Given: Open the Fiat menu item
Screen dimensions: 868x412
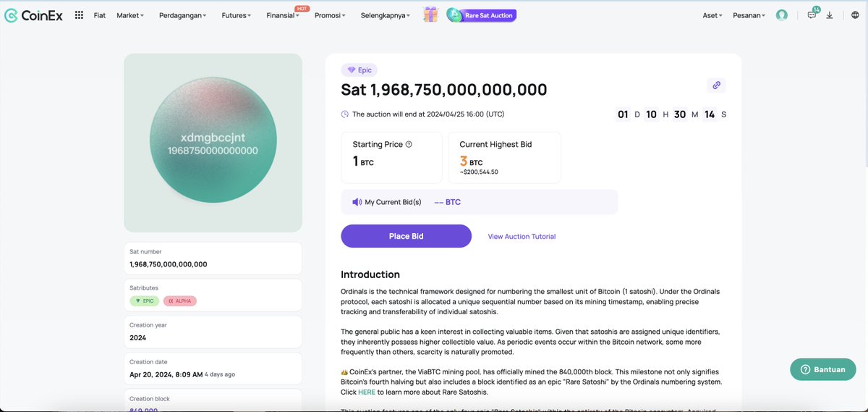Looking at the screenshot, I should point(100,15).
